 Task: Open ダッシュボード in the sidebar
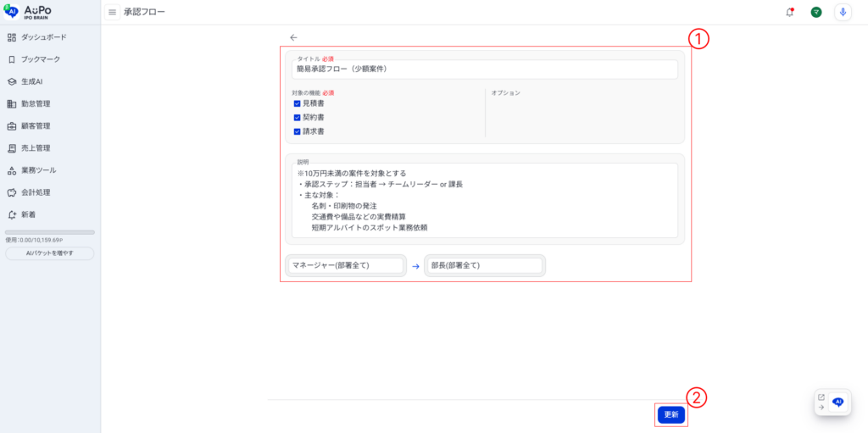coord(43,37)
